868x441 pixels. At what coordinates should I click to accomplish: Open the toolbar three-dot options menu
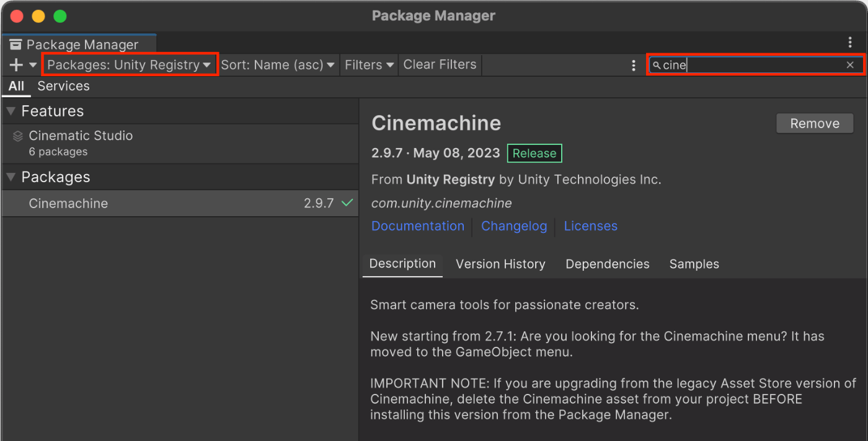pos(633,65)
